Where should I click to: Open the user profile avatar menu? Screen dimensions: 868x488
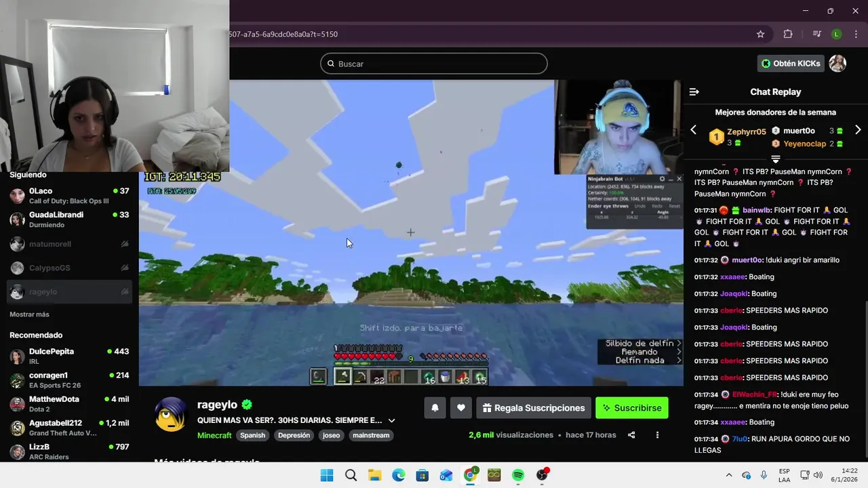point(837,63)
